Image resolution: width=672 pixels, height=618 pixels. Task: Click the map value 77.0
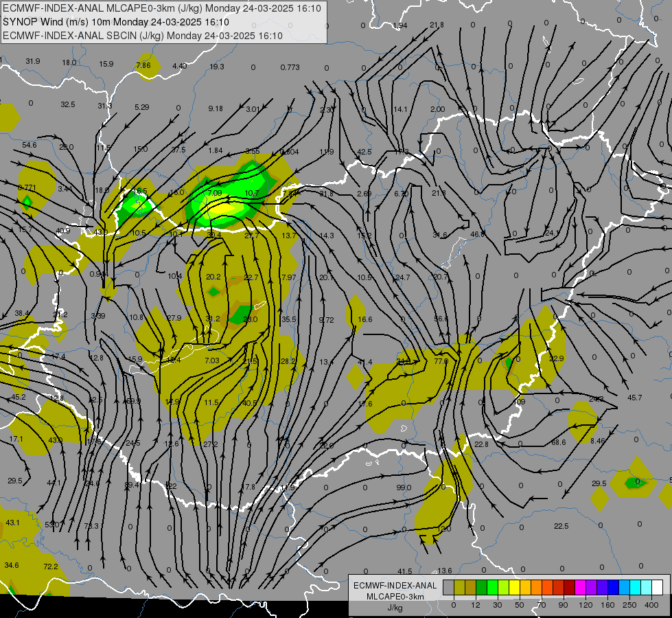coord(441,361)
